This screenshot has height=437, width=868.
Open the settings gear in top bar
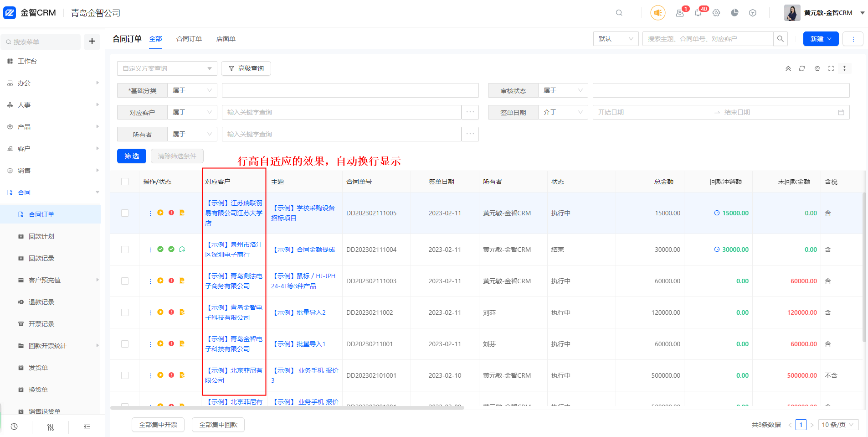coord(716,13)
